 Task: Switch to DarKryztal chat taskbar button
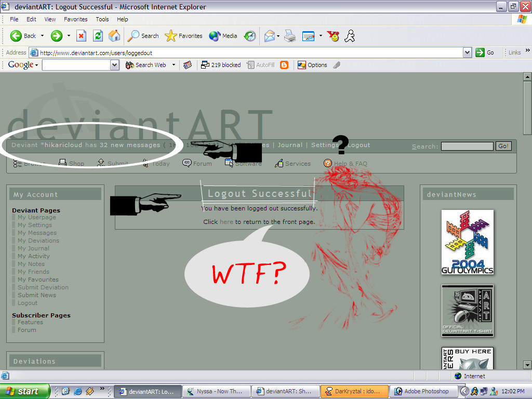click(354, 392)
